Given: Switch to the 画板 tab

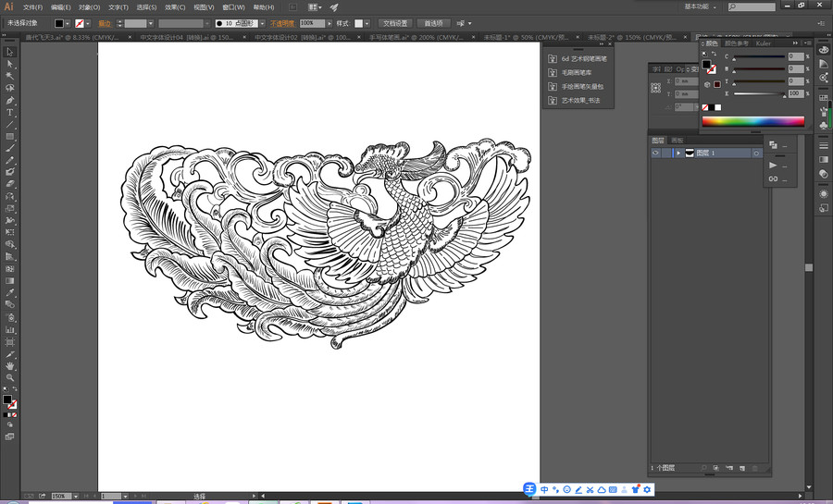Looking at the screenshot, I should click(678, 140).
